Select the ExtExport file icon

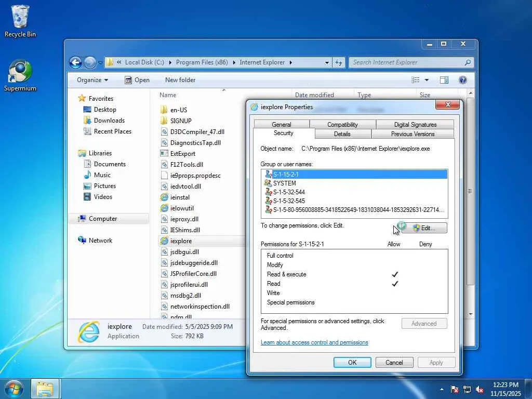click(x=164, y=153)
